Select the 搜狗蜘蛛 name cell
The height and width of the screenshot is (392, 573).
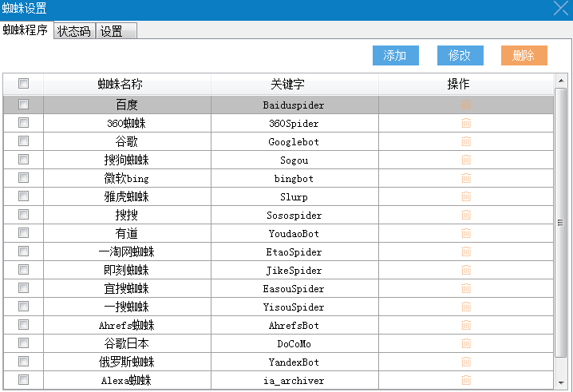[x=127, y=160]
